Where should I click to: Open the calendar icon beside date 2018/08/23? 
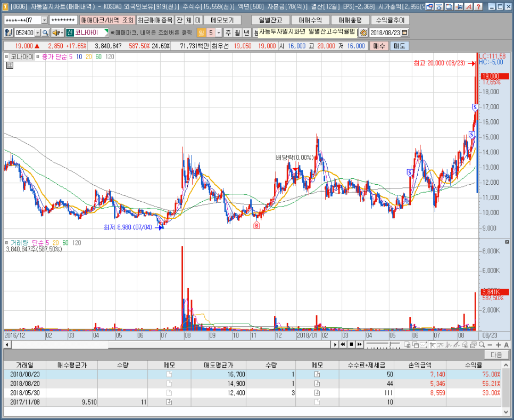[404, 33]
